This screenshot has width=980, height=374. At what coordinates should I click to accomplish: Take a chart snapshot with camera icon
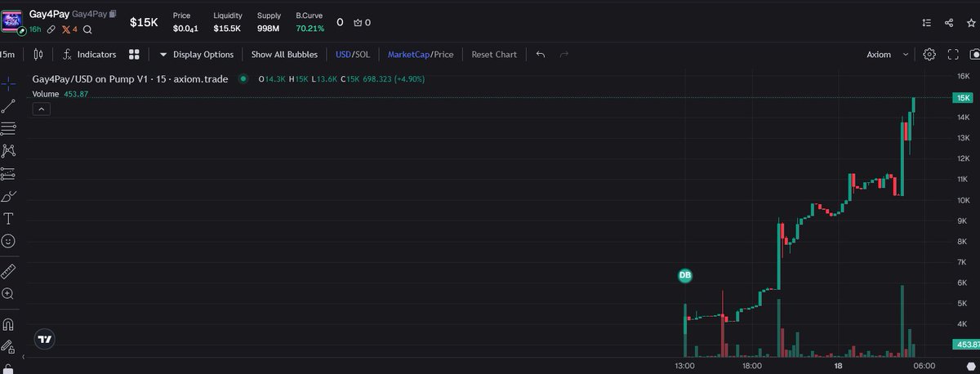[974, 55]
